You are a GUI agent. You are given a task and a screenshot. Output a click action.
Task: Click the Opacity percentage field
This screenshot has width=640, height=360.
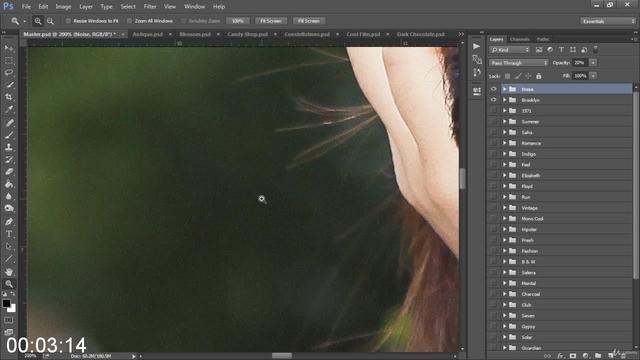coord(580,62)
